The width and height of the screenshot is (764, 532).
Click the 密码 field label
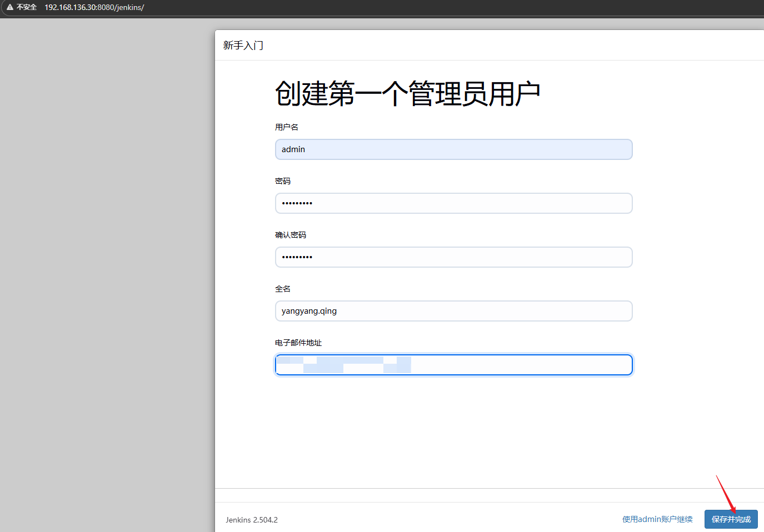point(283,180)
